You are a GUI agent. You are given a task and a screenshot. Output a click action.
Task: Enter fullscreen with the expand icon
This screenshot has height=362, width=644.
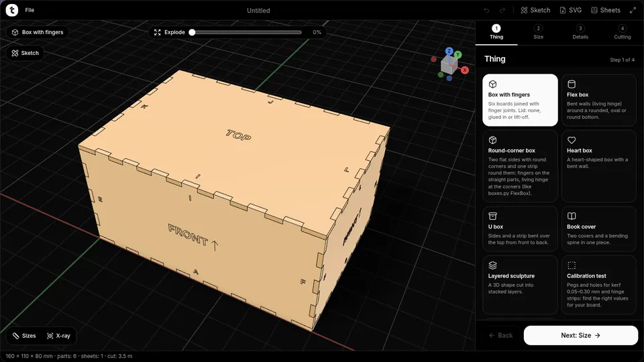coord(633,10)
